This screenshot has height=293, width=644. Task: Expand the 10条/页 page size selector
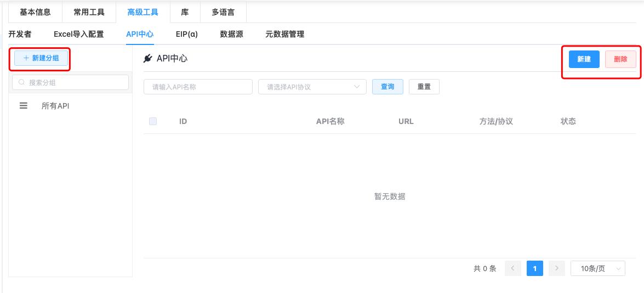click(x=597, y=268)
